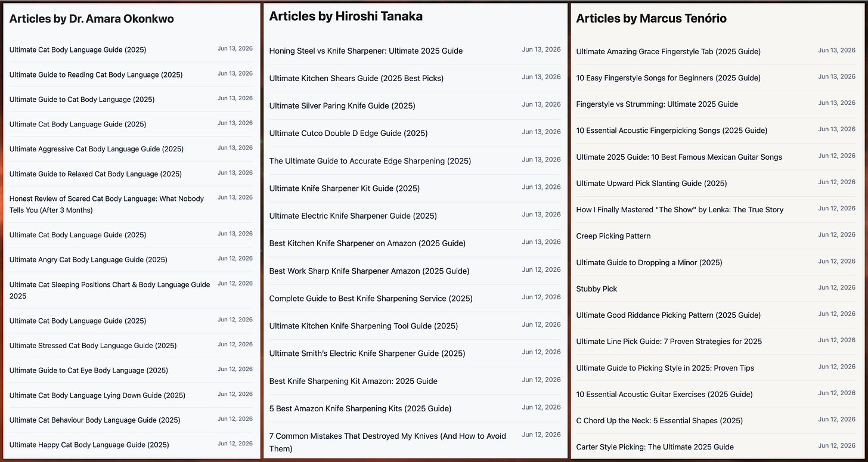Open 'Honing Steel vs Knife Sharpener' article
The image size is (868, 462).
point(366,51)
